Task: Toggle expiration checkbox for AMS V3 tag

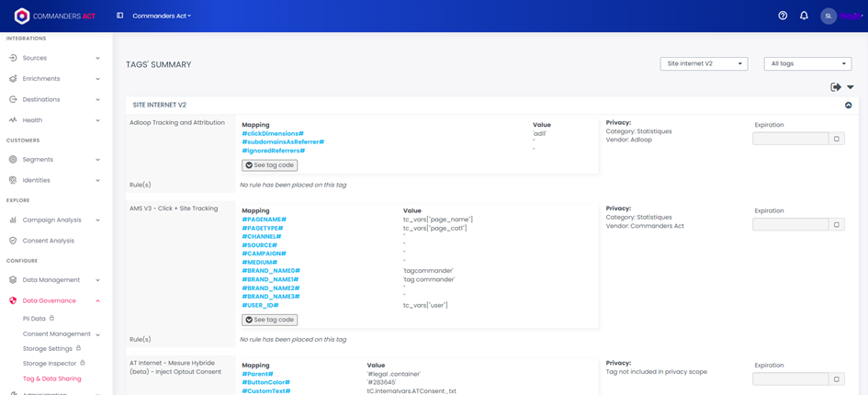Action: click(836, 224)
